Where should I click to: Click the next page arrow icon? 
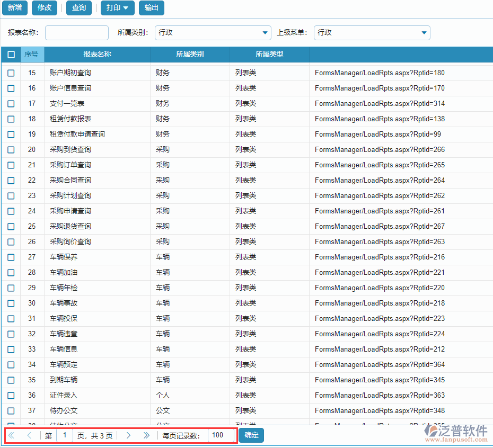128,435
